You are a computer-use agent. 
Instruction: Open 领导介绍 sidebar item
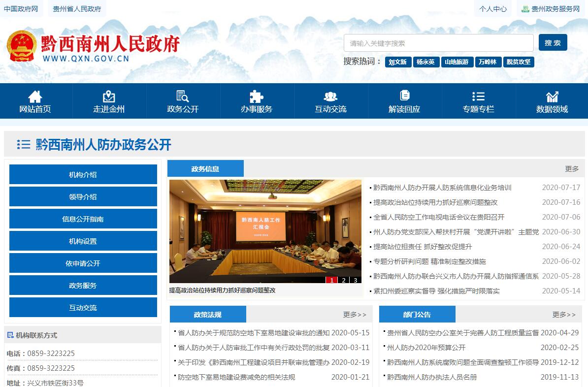(83, 196)
